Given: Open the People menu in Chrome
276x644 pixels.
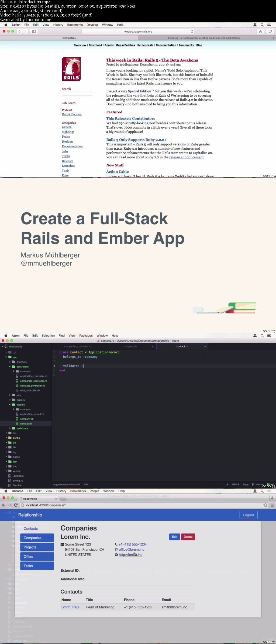Looking at the screenshot, I should point(94,491).
